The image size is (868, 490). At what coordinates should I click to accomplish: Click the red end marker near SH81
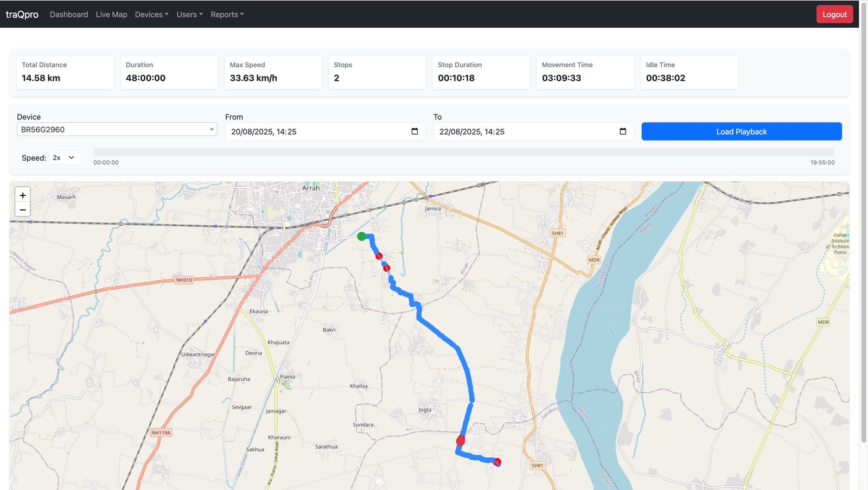[497, 462]
